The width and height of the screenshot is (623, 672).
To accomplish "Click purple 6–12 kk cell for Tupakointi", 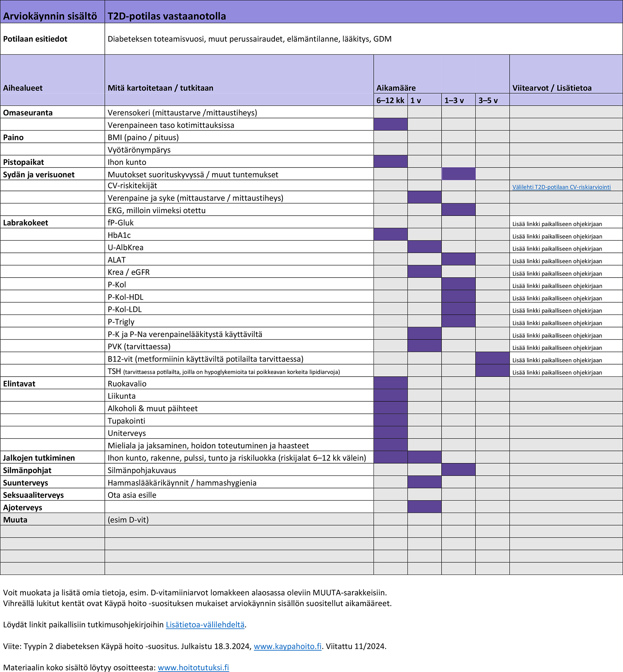I will point(390,420).
